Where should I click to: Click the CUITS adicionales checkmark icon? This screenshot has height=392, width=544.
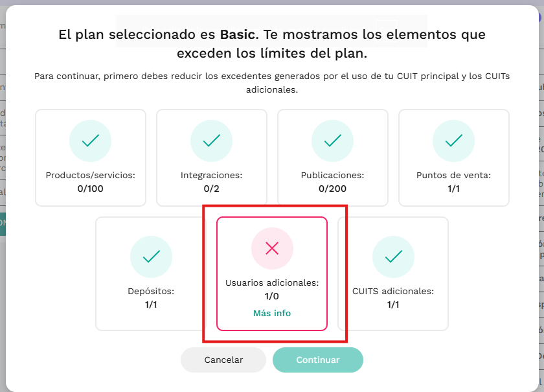(x=393, y=257)
